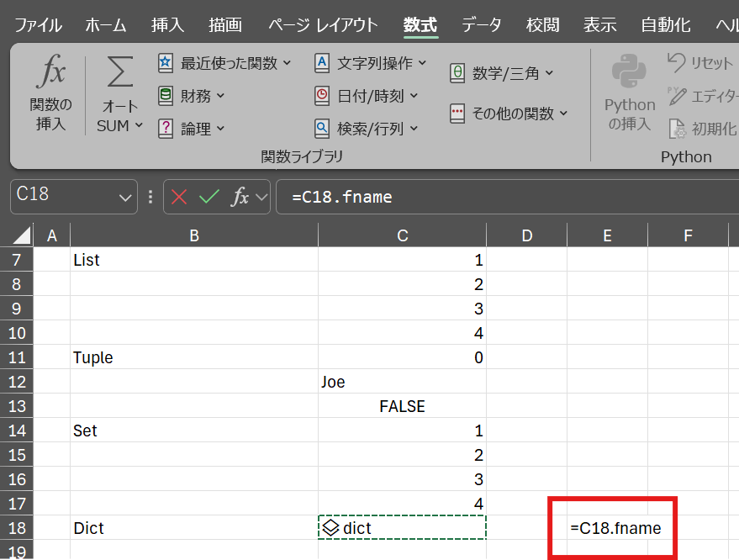Screen dimensions: 739x560
Task: Switch to the Automate (自動化) tab
Action: point(666,25)
